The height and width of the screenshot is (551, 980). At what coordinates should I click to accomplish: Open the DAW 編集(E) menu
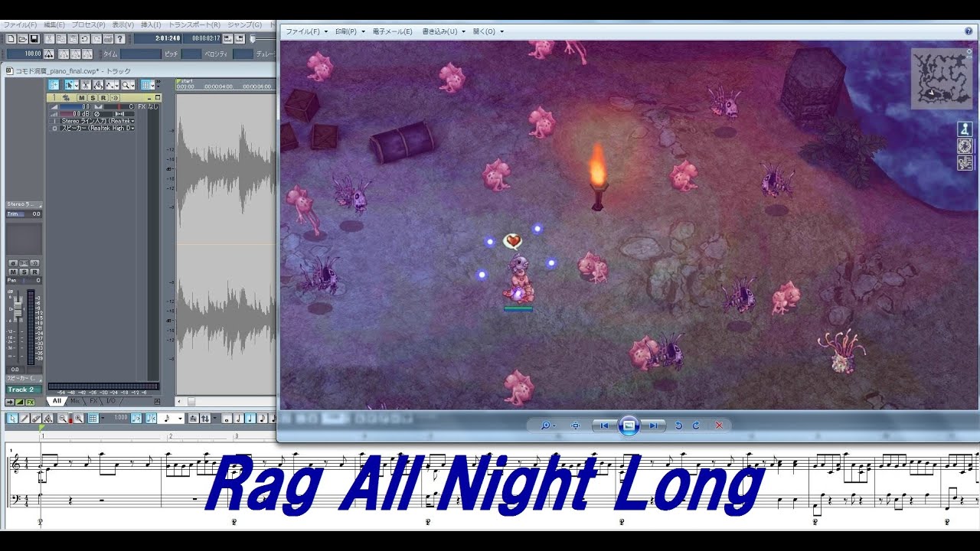tap(54, 25)
